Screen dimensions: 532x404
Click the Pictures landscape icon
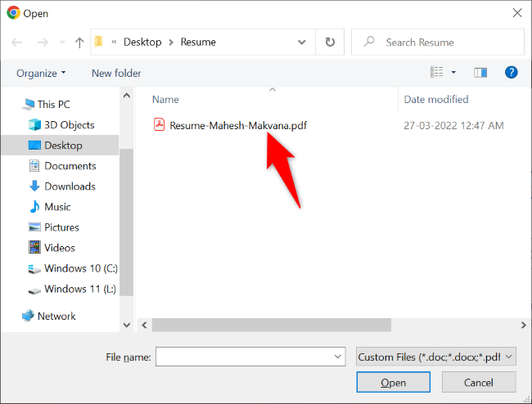[34, 227]
